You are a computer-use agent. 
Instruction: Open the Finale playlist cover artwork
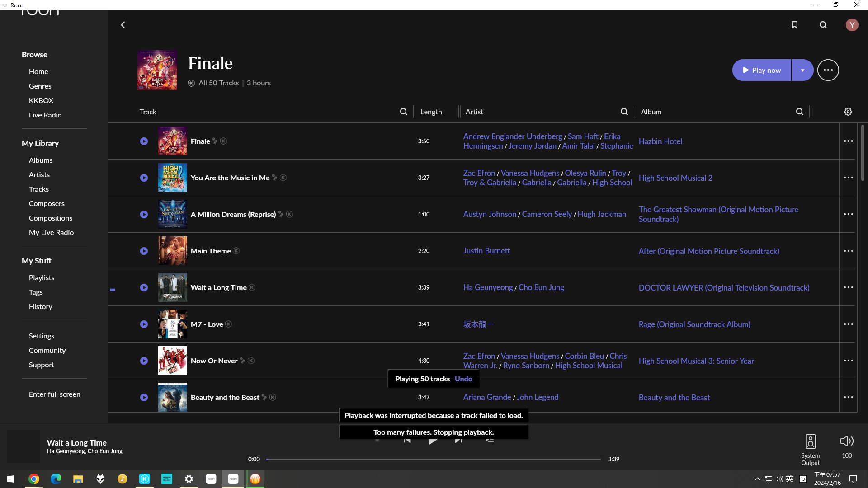point(157,70)
